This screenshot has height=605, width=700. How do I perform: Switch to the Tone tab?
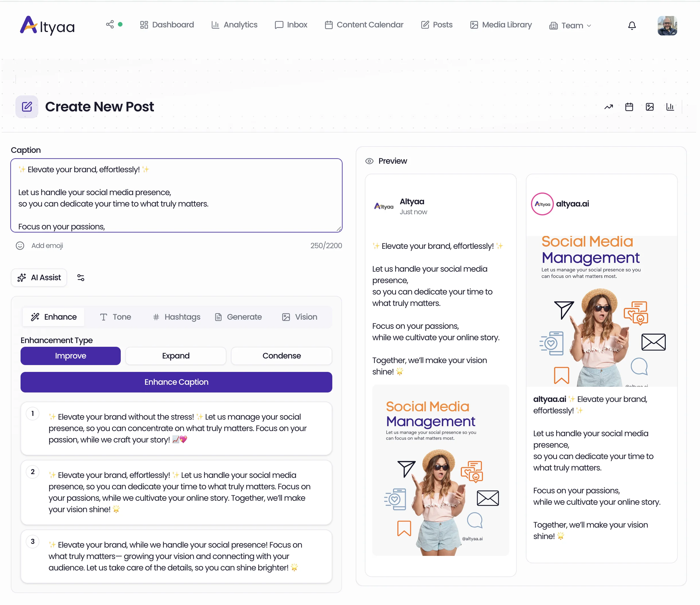coord(115,317)
